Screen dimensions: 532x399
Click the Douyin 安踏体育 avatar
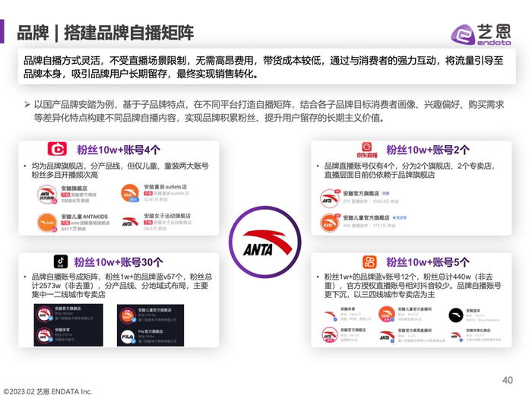[44, 335]
